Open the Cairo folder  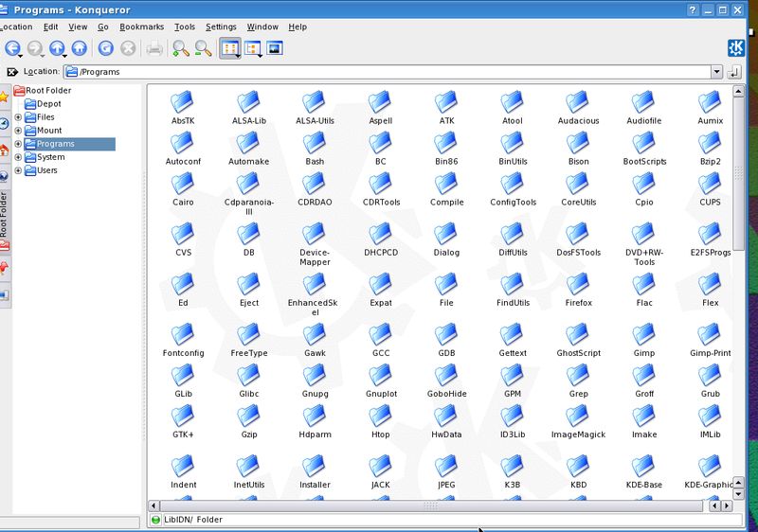(183, 188)
